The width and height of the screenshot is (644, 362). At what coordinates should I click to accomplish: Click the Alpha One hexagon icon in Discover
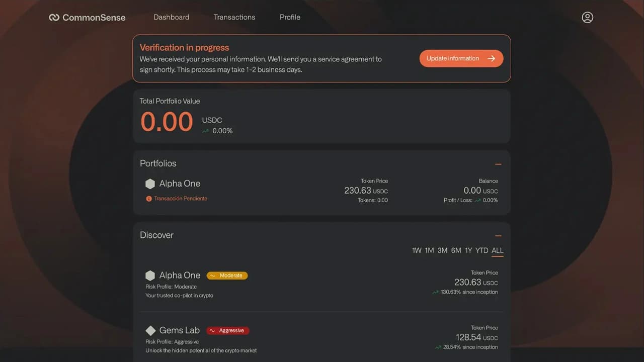point(150,276)
